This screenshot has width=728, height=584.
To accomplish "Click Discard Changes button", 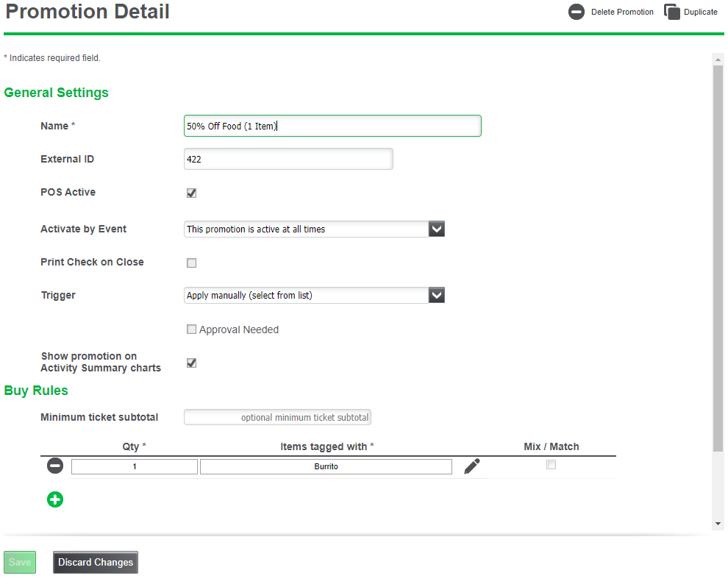I will 96,562.
